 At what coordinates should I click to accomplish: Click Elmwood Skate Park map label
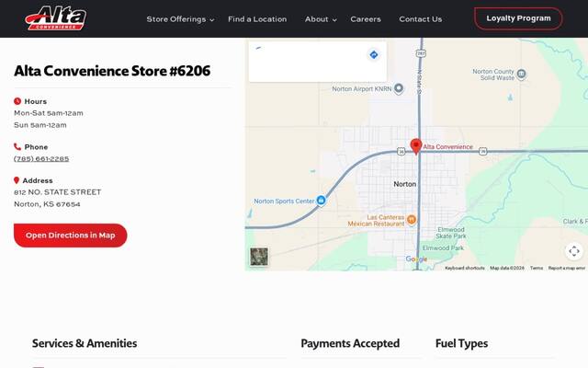click(x=451, y=233)
